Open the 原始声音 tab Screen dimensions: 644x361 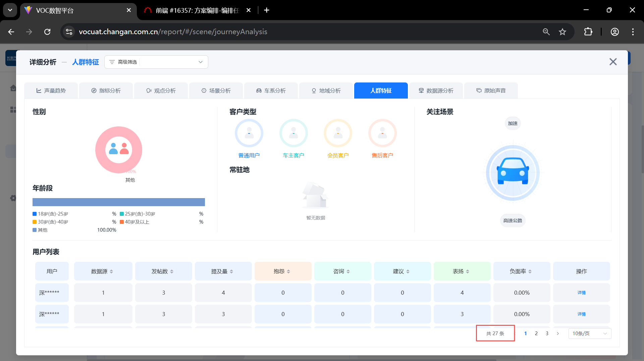[x=491, y=91]
